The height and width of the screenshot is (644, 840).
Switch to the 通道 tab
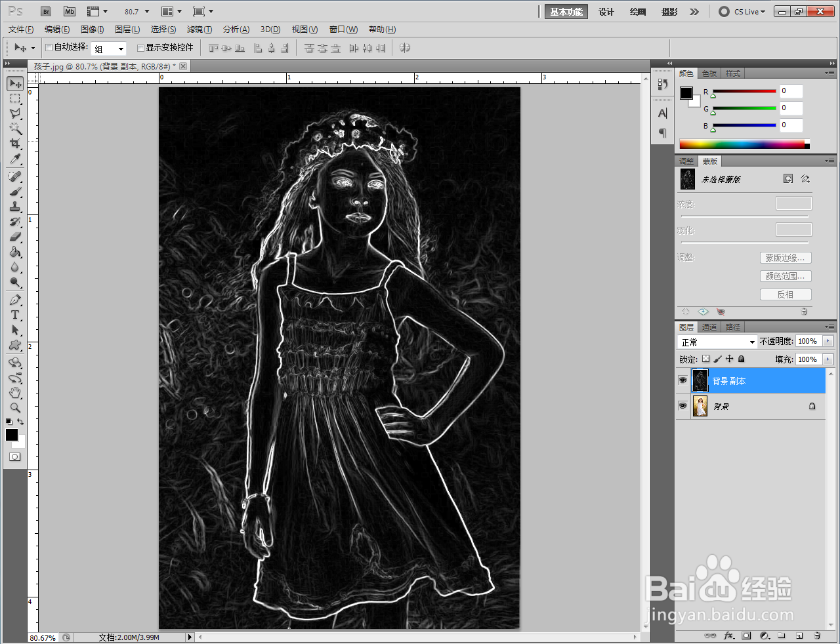tap(709, 327)
